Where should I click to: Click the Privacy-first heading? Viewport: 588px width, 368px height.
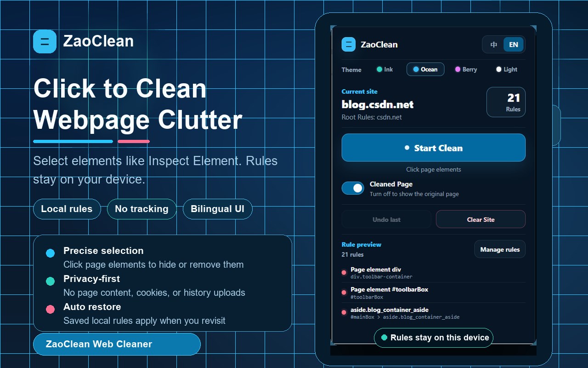(x=91, y=279)
